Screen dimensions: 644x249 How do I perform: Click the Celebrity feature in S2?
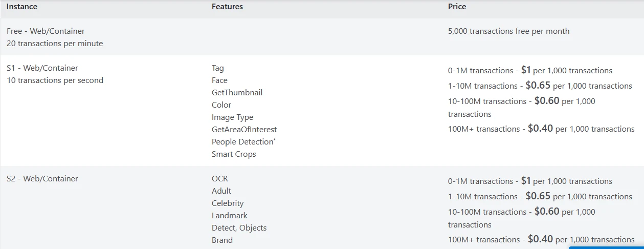(x=228, y=203)
